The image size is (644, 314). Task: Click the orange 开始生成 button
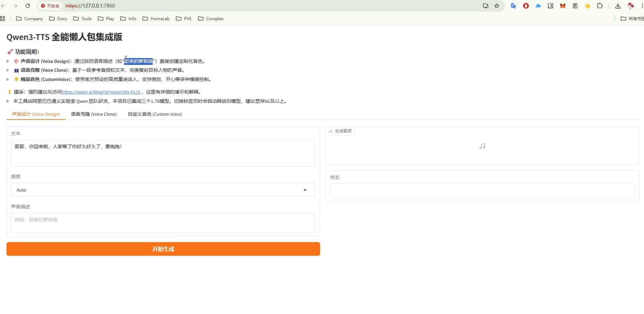click(x=163, y=249)
